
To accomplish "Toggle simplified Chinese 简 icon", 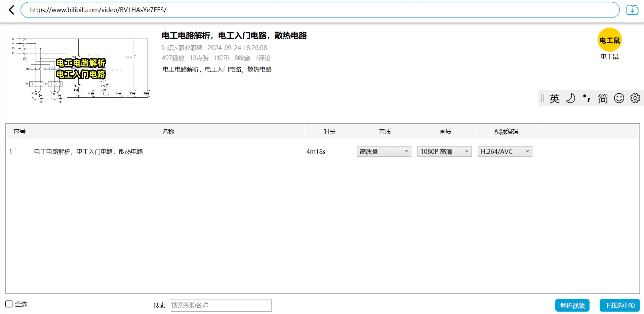I will (x=603, y=98).
